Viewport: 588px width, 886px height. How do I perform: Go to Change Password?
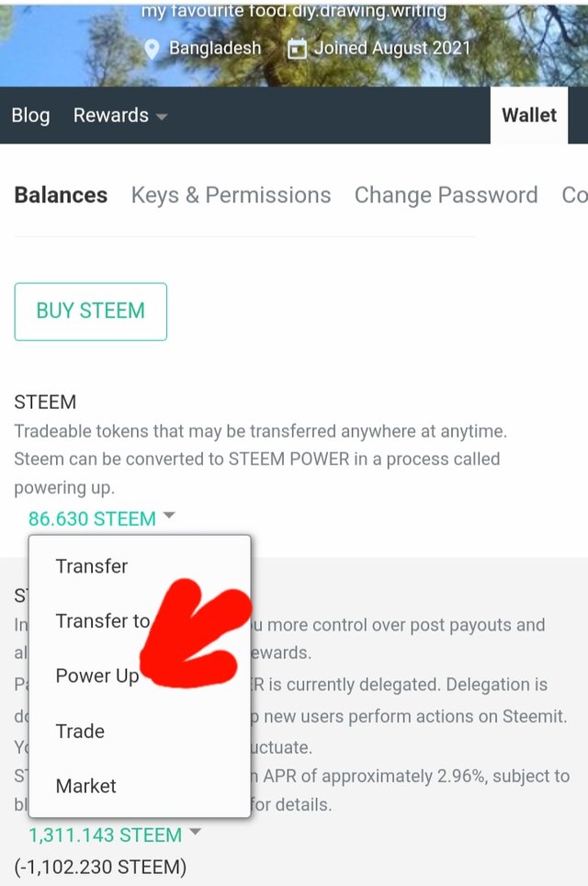[x=447, y=195]
